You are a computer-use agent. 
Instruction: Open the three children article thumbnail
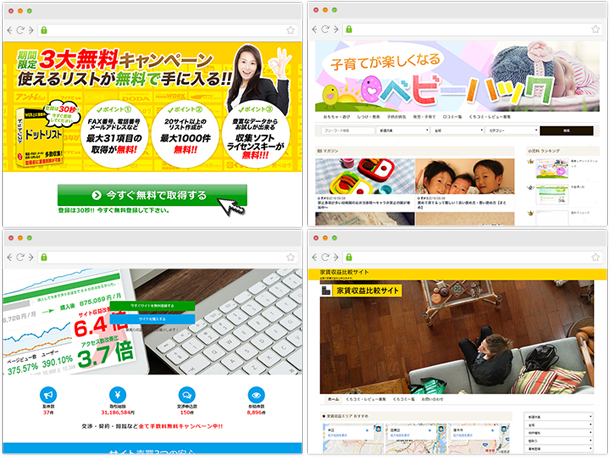click(465, 176)
